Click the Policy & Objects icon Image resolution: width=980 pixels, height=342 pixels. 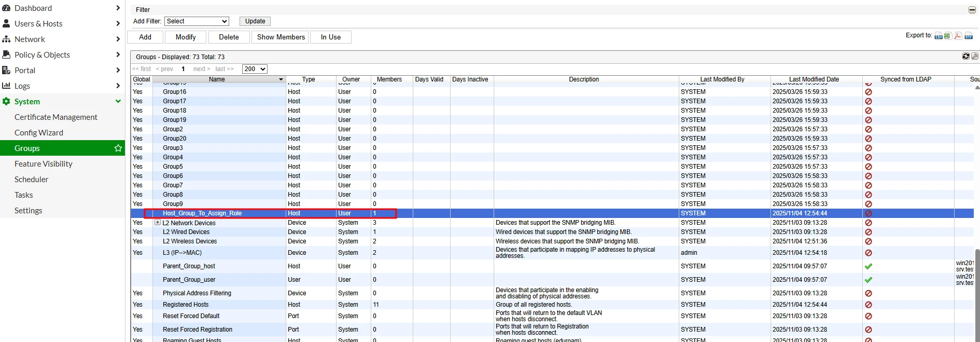click(6, 54)
